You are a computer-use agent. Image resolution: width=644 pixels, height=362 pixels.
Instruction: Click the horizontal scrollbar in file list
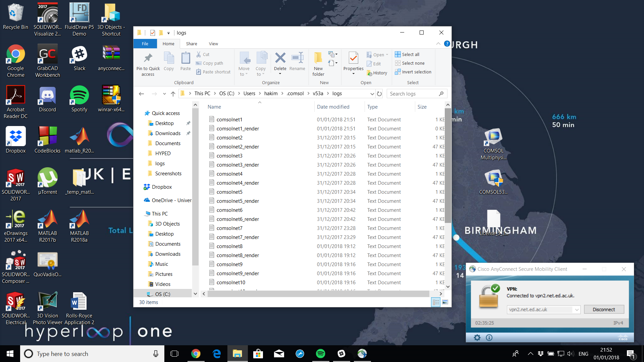coord(318,294)
